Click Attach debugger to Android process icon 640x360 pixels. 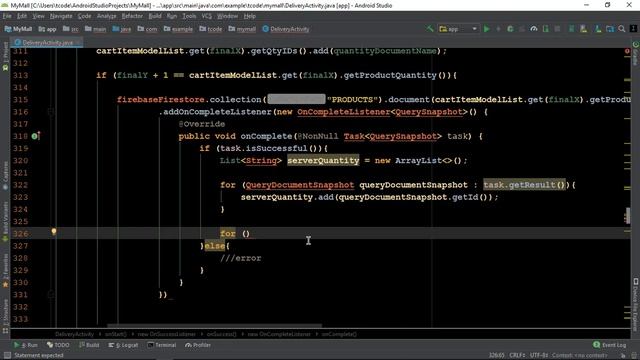pyautogui.click(x=546, y=29)
